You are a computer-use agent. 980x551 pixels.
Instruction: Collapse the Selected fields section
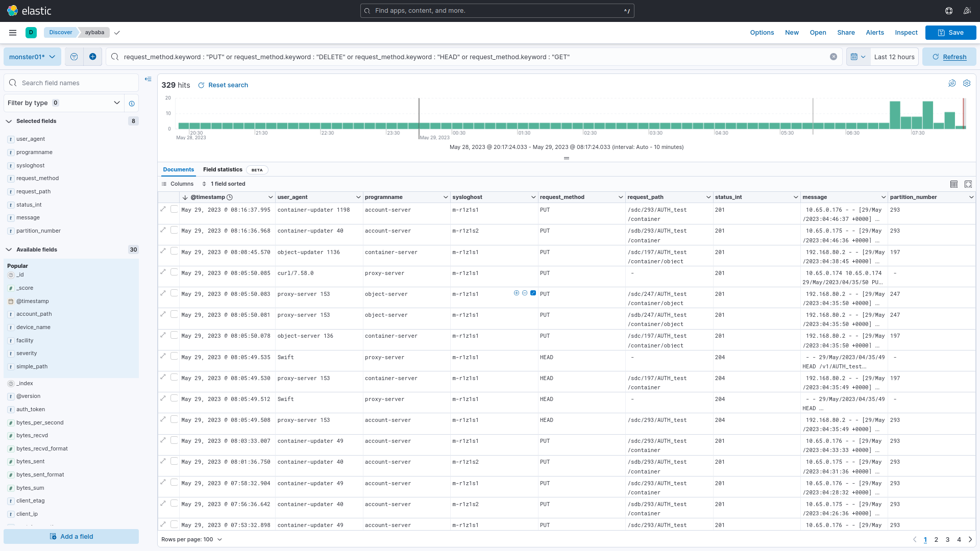[9, 121]
